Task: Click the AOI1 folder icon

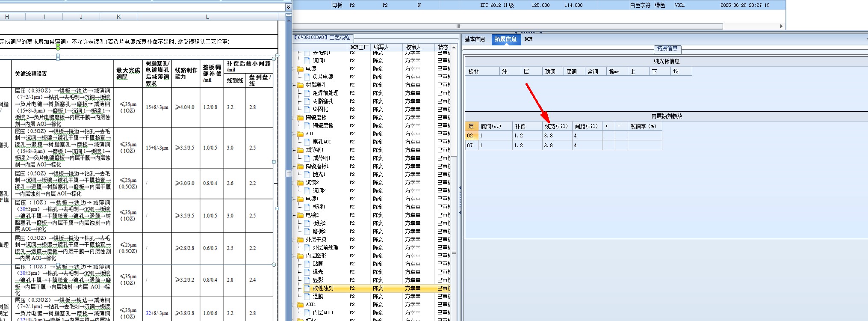Action: pyautogui.click(x=300, y=304)
